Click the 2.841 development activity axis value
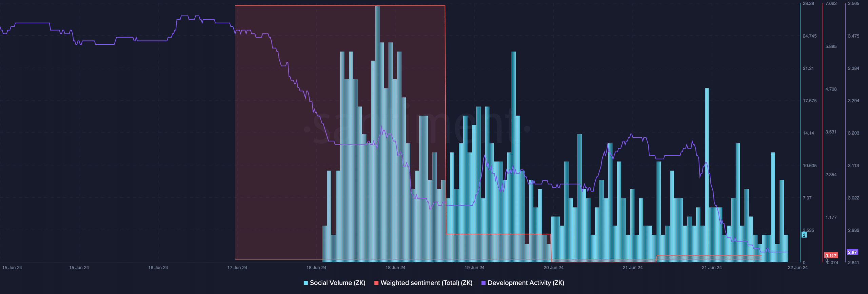Screen dimensions: 868x294 click(854, 262)
